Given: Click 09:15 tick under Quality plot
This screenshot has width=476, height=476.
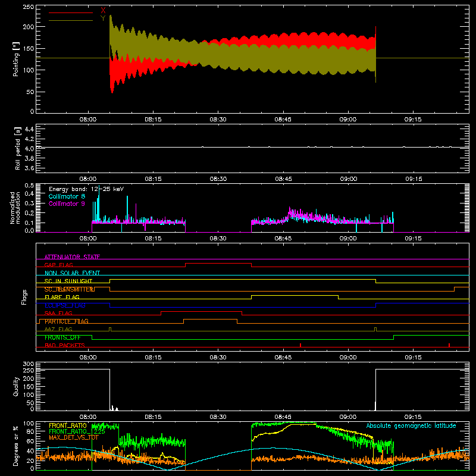Looking at the screenshot, I should [x=413, y=417].
